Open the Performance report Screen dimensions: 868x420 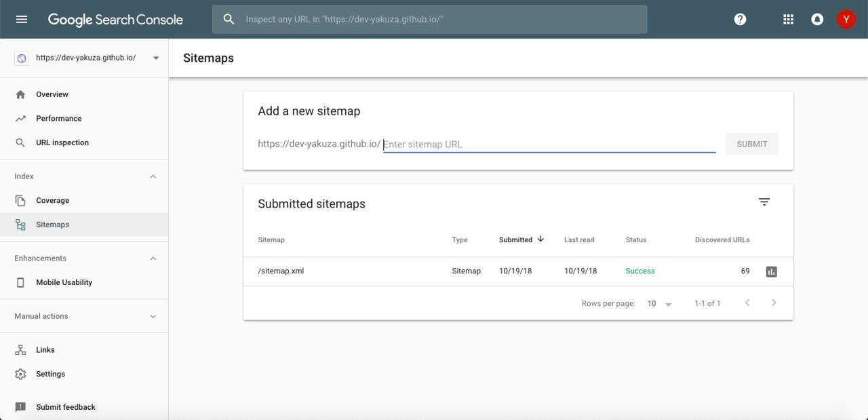(59, 118)
